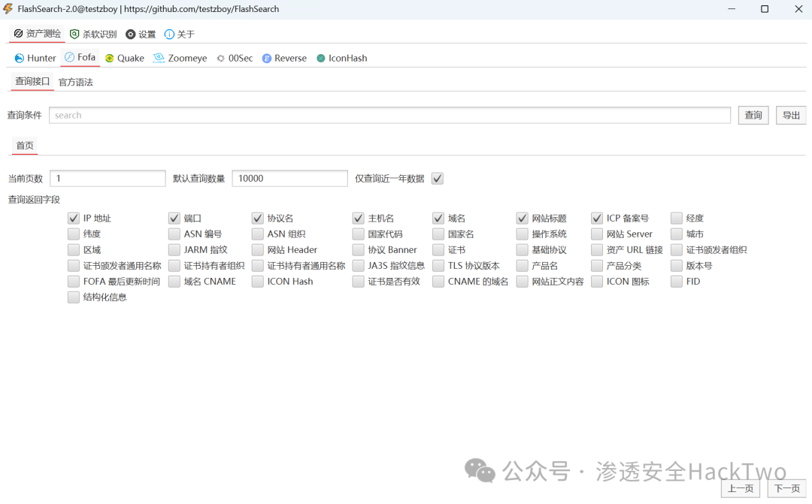Screen dimensions: 812x504
Task: Switch to the Zoomeye tab
Action: [x=180, y=58]
